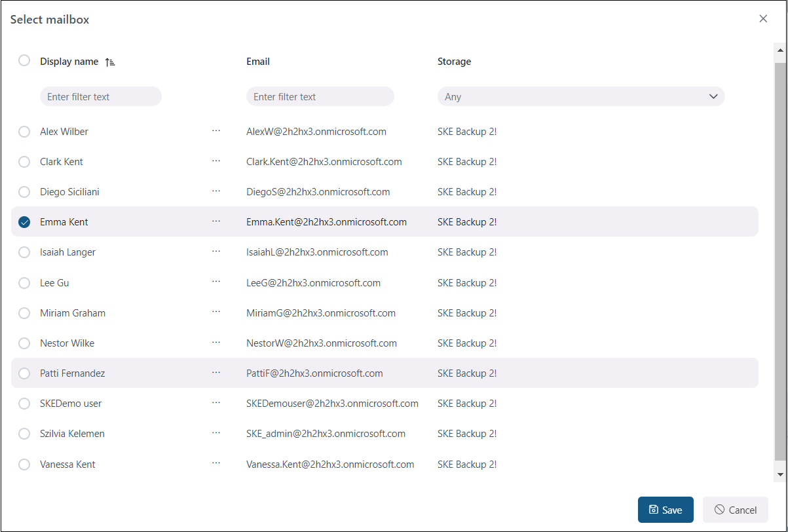Sort by the Email column header
788x532 pixels.
(x=258, y=62)
